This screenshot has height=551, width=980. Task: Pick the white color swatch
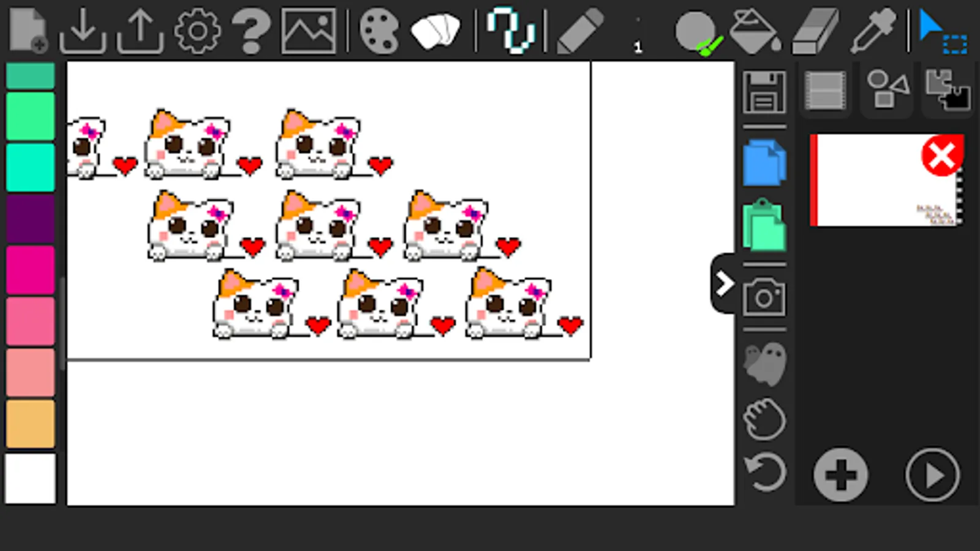pos(30,478)
